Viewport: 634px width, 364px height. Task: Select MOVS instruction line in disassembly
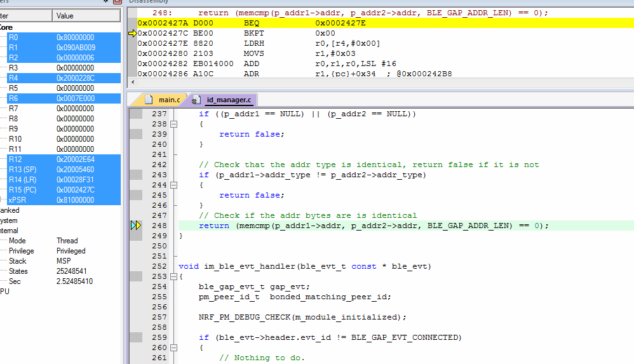click(x=386, y=53)
